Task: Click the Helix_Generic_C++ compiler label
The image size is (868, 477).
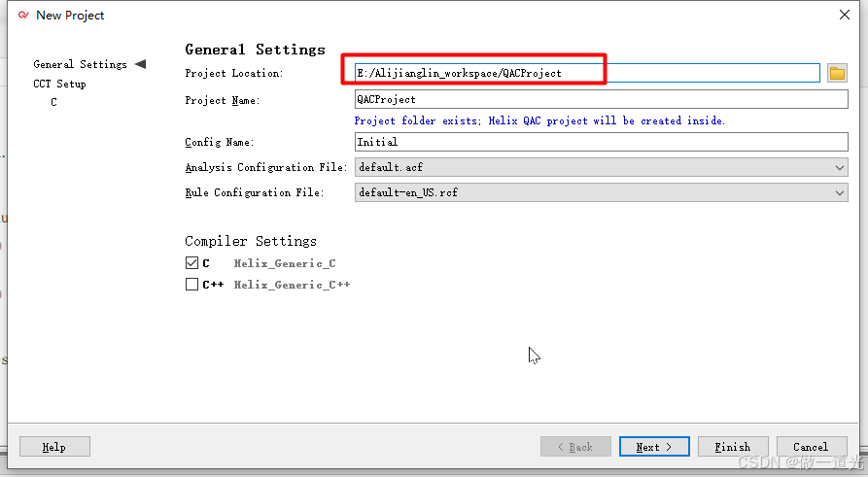Action: click(292, 285)
